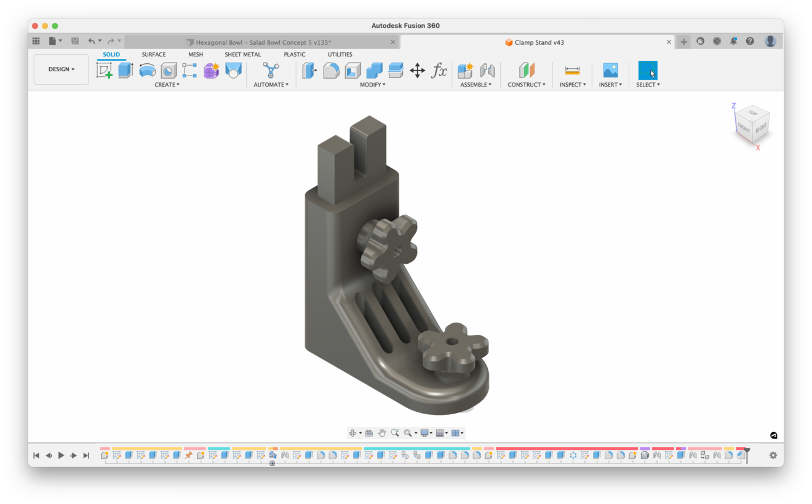Expand the Modify dropdown
This screenshot has width=812, height=504.
point(373,84)
